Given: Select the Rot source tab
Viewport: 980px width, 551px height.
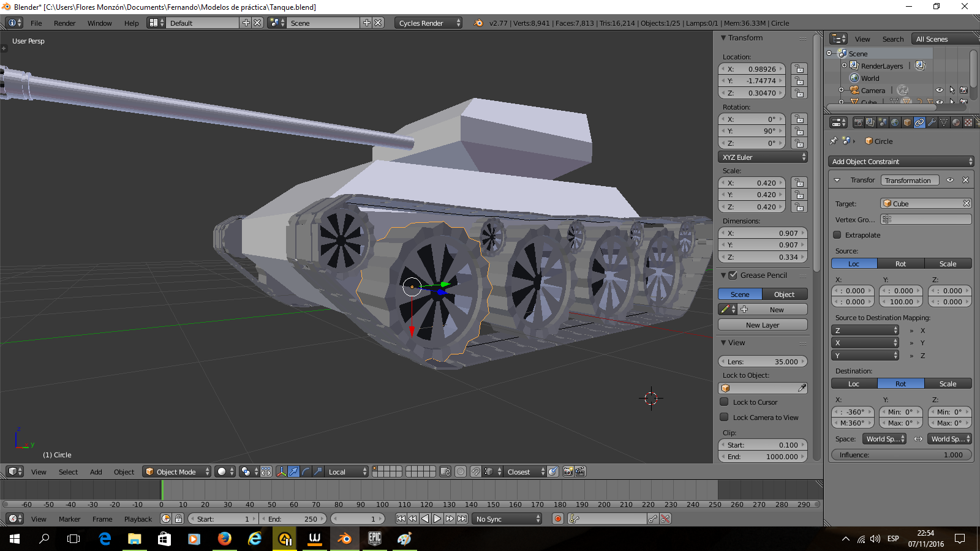Looking at the screenshot, I should pyautogui.click(x=900, y=264).
